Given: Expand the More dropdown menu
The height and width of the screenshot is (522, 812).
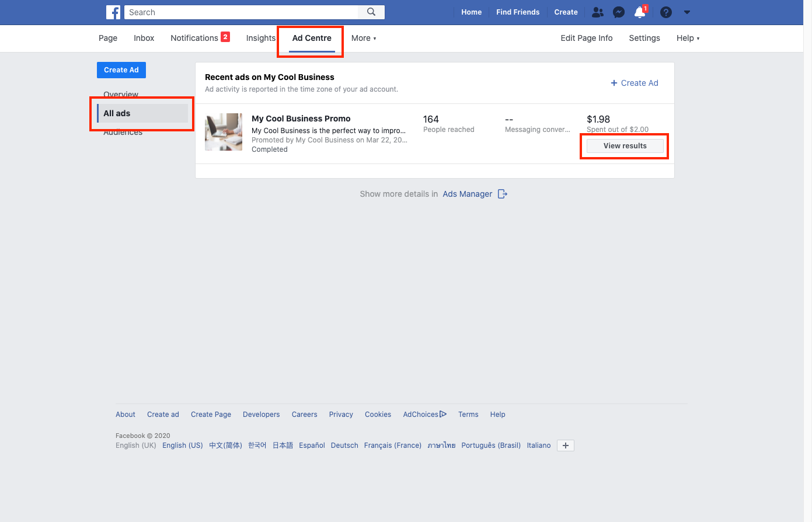Looking at the screenshot, I should pyautogui.click(x=364, y=38).
